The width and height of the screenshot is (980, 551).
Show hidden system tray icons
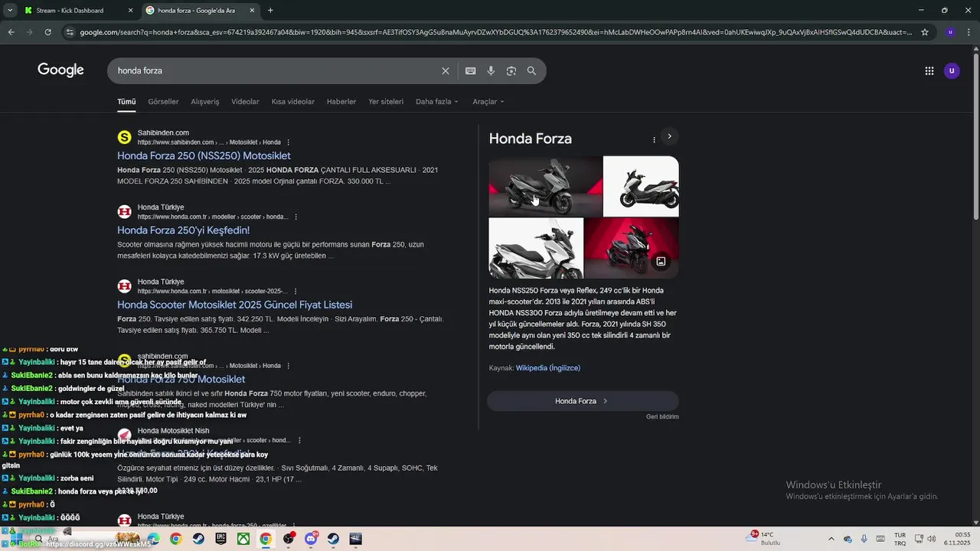[x=831, y=539]
